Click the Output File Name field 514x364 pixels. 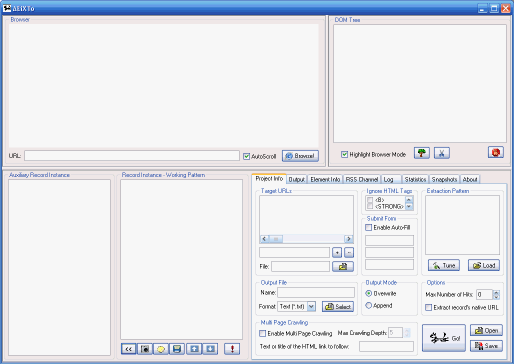pyautogui.click(x=316, y=293)
